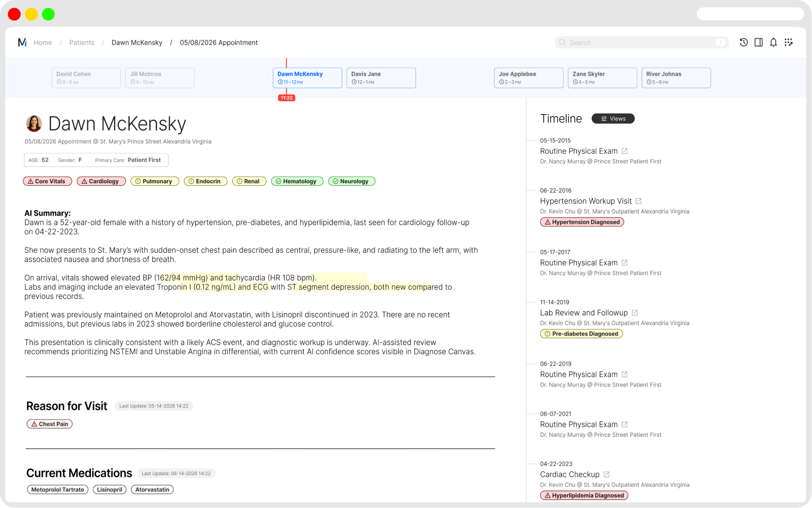Toggle the Neurology filter tag

pyautogui.click(x=351, y=182)
